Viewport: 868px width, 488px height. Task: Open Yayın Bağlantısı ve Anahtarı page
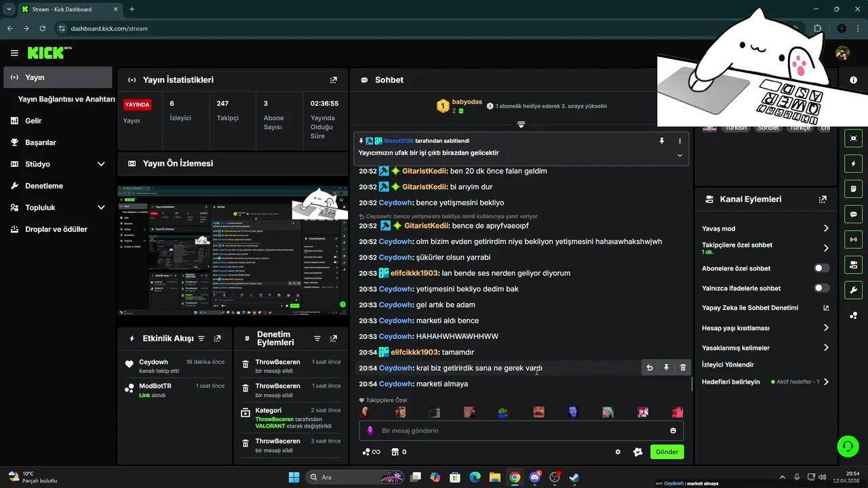tap(66, 99)
